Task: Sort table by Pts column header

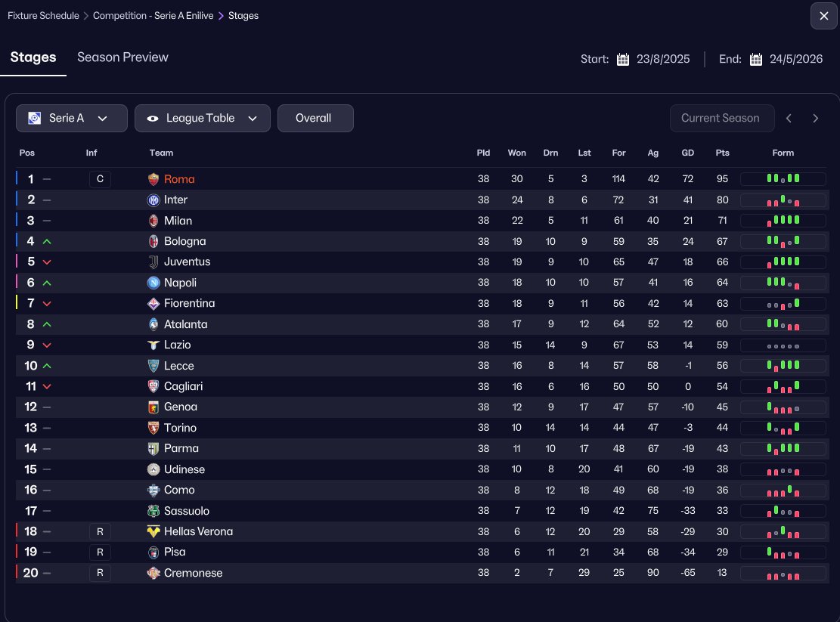Action: pyautogui.click(x=722, y=153)
